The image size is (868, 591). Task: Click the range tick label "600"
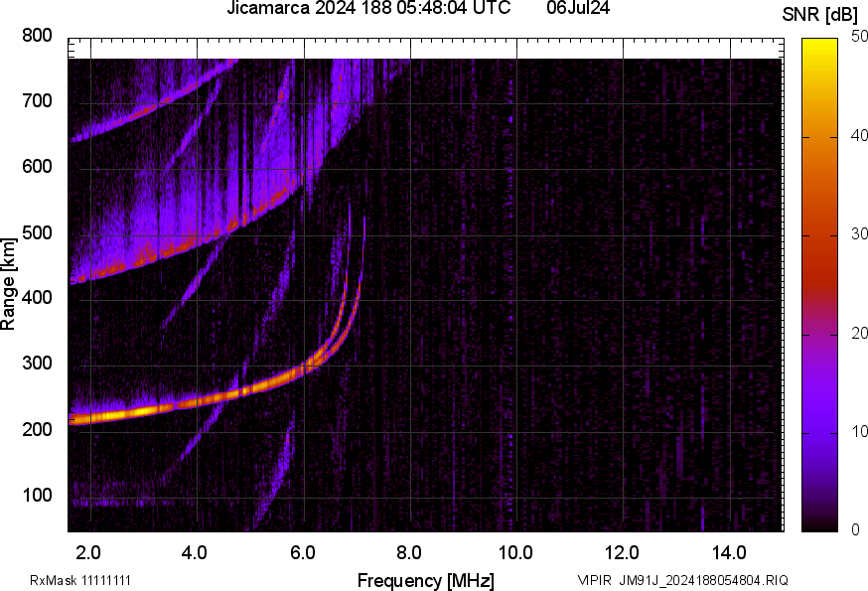37,167
